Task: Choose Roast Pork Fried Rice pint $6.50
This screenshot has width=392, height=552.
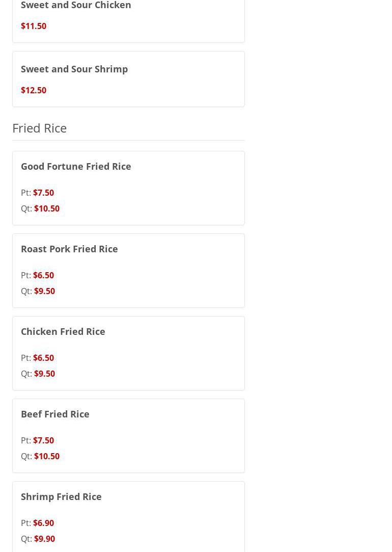Action: pos(43,275)
